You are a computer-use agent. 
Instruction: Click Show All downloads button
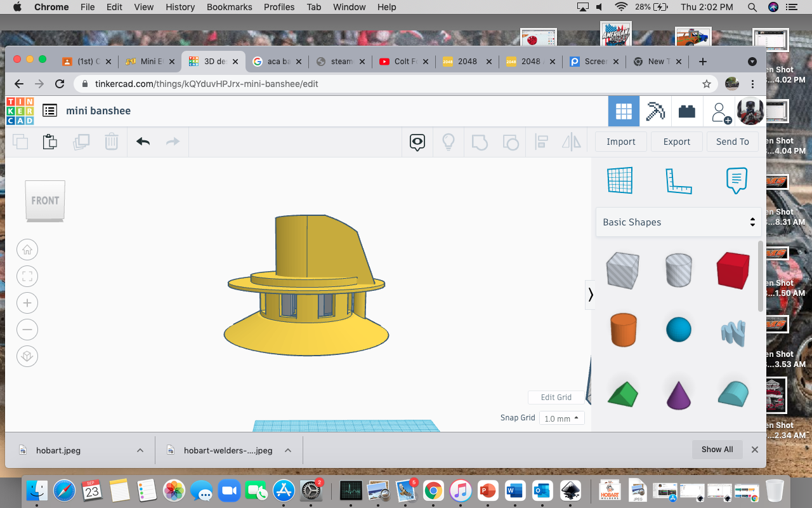(x=717, y=450)
